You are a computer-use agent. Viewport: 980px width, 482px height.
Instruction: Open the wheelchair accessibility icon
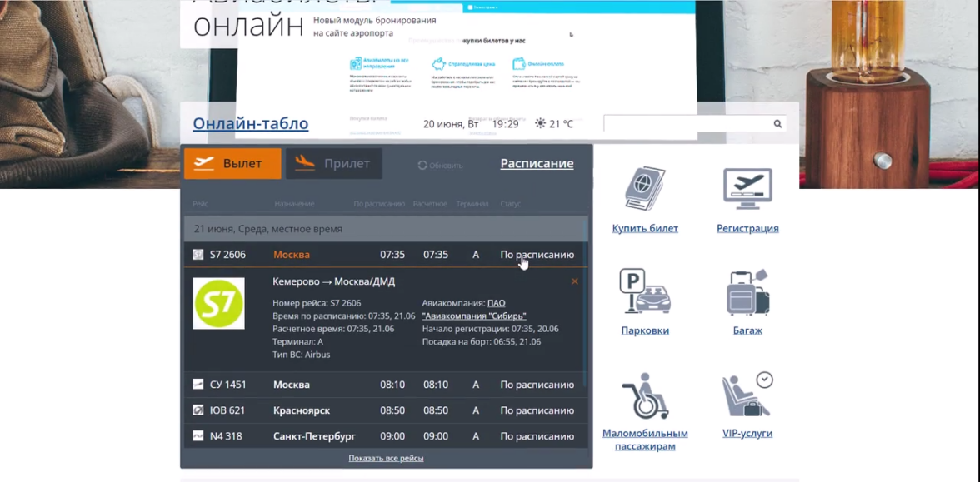(x=645, y=396)
